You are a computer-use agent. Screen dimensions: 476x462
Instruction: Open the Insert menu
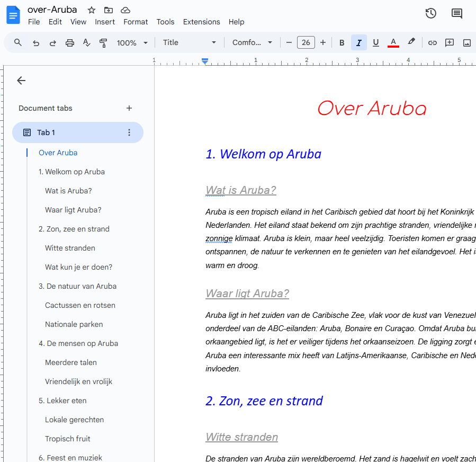pyautogui.click(x=105, y=22)
